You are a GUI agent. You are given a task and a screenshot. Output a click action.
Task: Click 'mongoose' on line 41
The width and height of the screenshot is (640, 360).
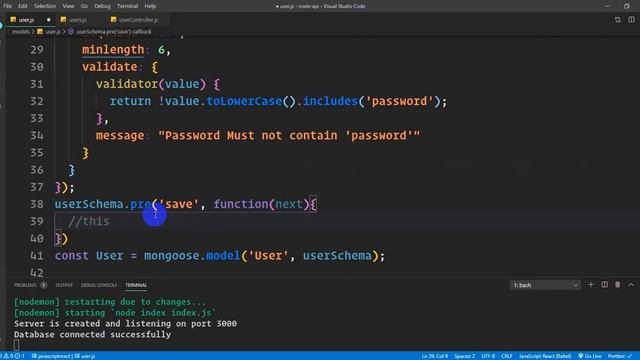pos(171,256)
